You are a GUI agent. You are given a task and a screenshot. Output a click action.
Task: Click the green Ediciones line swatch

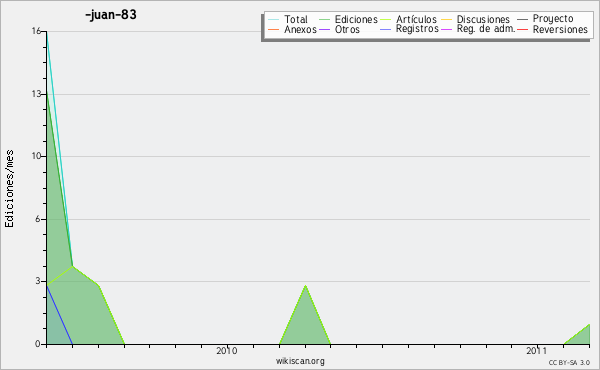(x=324, y=19)
